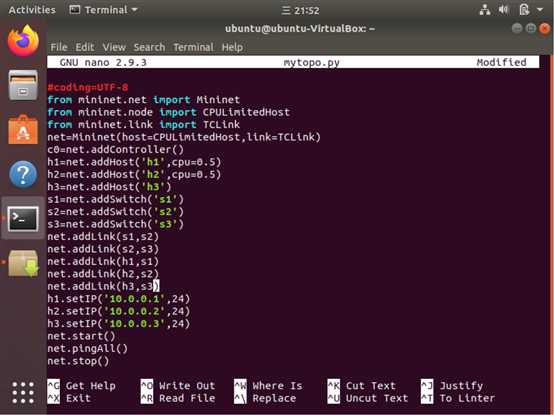Click the ^U Uncut Text shortcut
This screenshot has height=415, width=554.
(368, 398)
